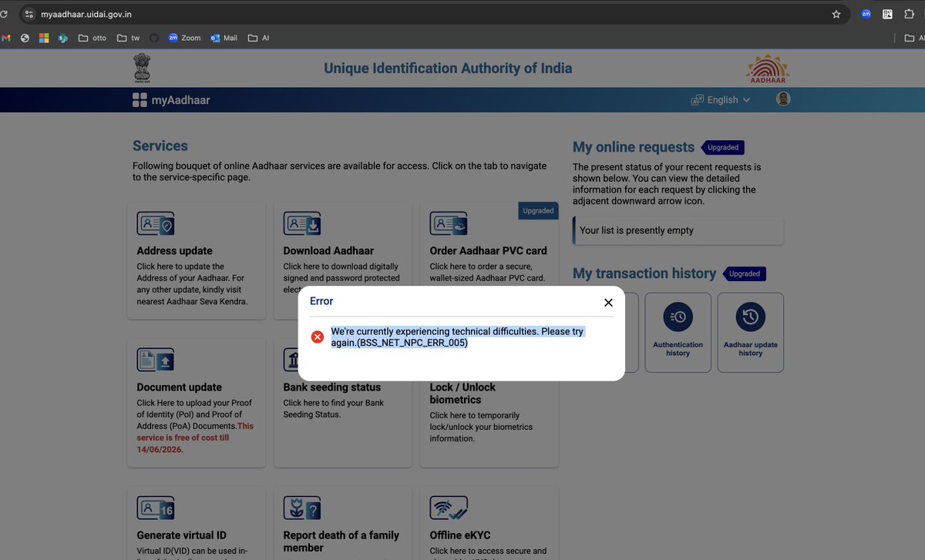Click the Government of India emblem
Screen dimensions: 925x560
click(142, 69)
